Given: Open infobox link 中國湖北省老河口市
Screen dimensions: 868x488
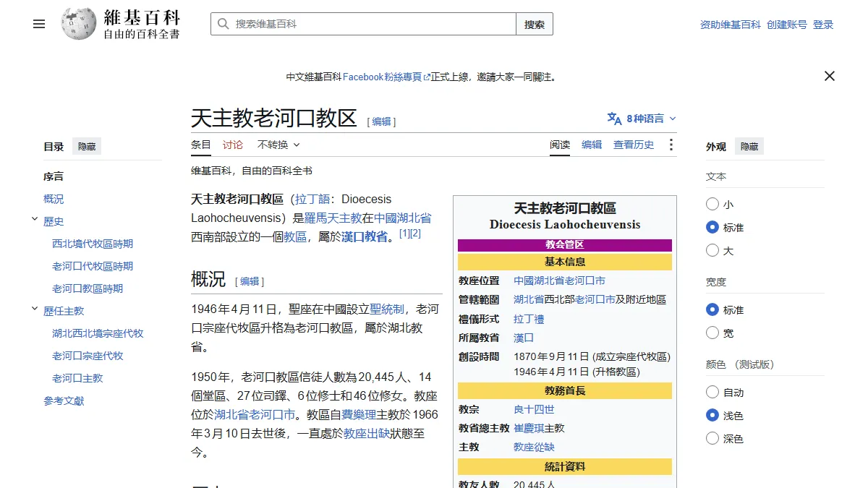Looking at the screenshot, I should click(x=559, y=281).
